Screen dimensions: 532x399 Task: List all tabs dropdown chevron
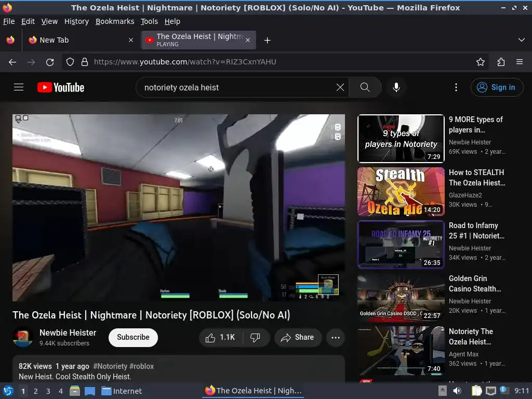click(522, 40)
